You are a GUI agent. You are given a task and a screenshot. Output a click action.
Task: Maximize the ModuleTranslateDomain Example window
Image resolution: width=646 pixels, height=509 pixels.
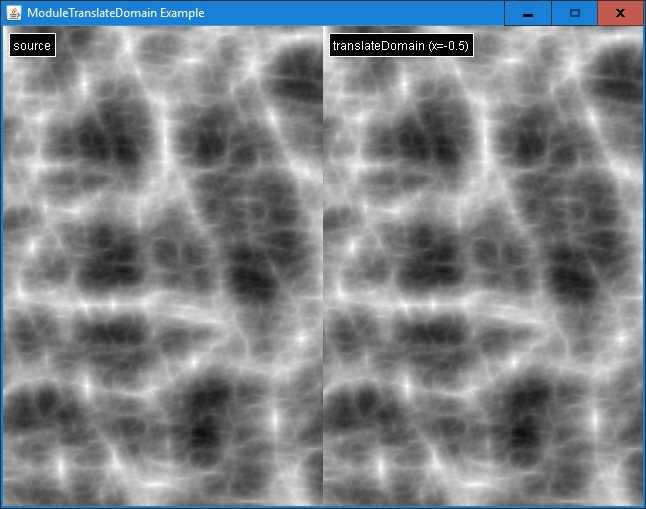(x=574, y=13)
